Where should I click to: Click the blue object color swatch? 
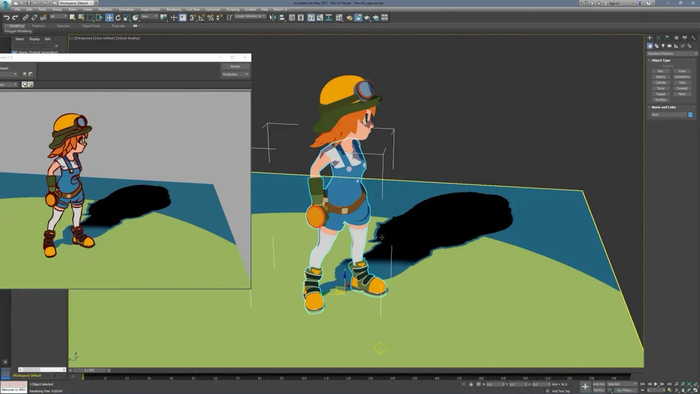point(690,115)
